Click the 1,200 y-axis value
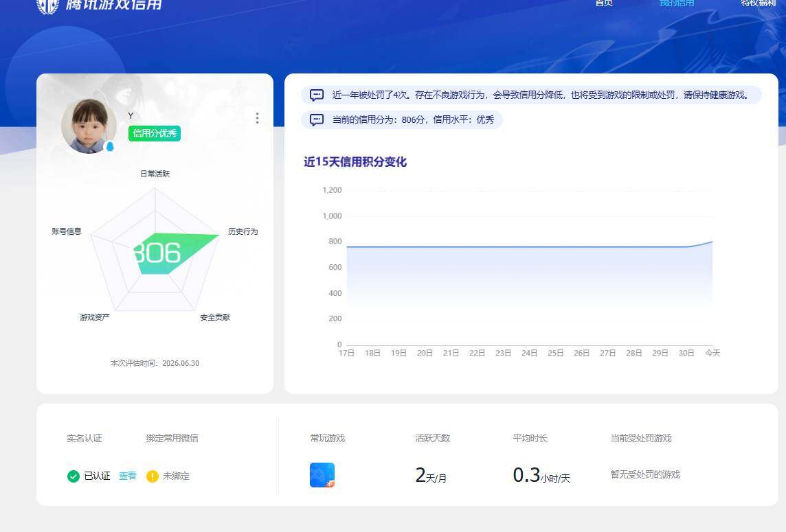Image resolution: width=786 pixels, height=532 pixels. 332,190
